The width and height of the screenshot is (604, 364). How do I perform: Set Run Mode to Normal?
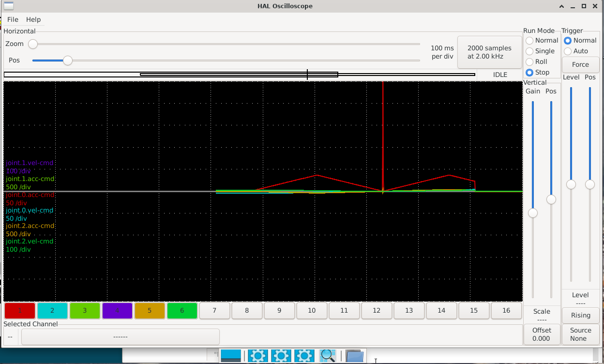point(529,41)
